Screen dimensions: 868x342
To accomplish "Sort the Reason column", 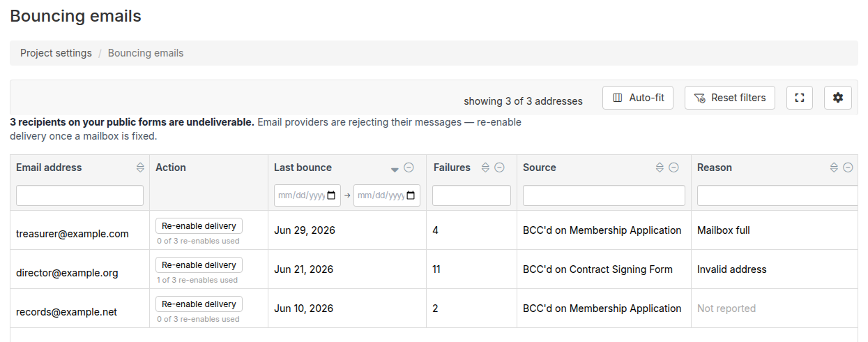I will pos(834,168).
